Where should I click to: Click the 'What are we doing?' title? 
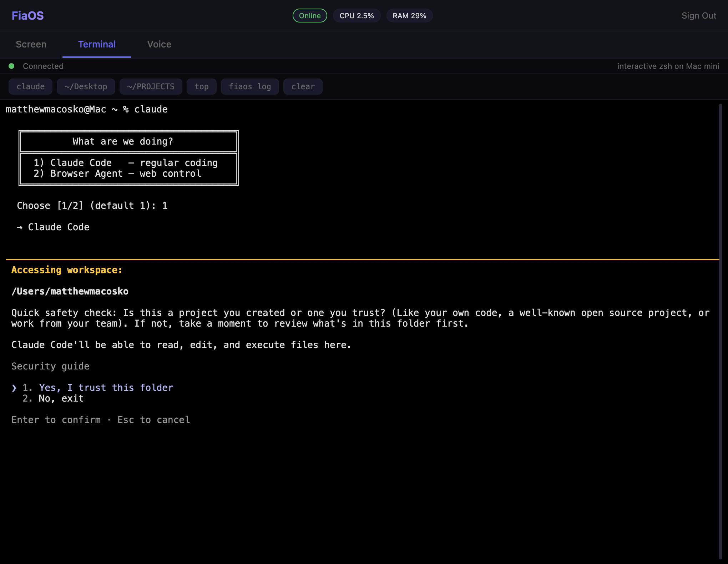tap(123, 141)
